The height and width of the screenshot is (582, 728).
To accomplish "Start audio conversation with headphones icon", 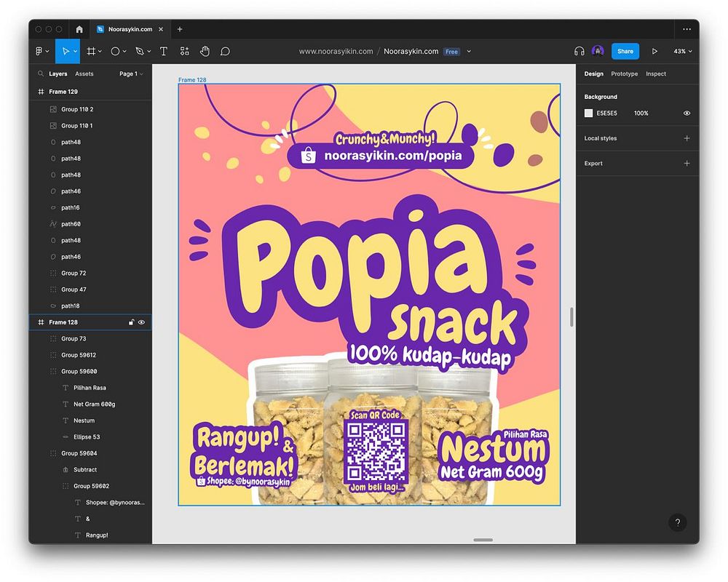I will click(579, 51).
